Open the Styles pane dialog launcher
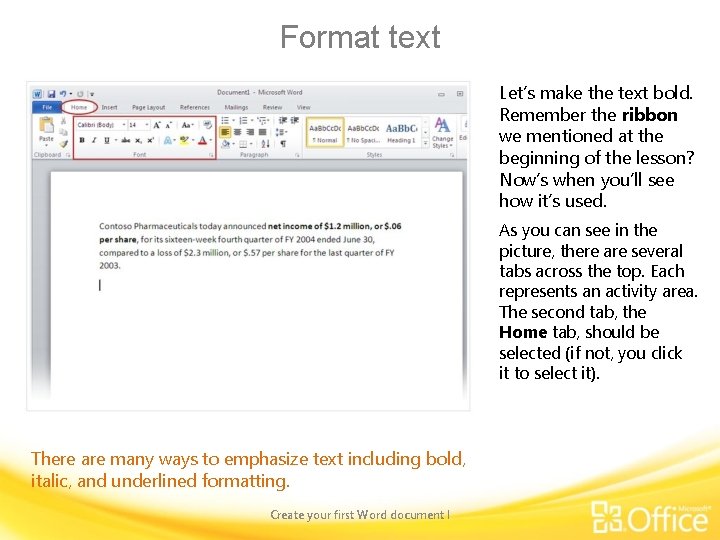This screenshot has height=540, width=720. point(452,156)
